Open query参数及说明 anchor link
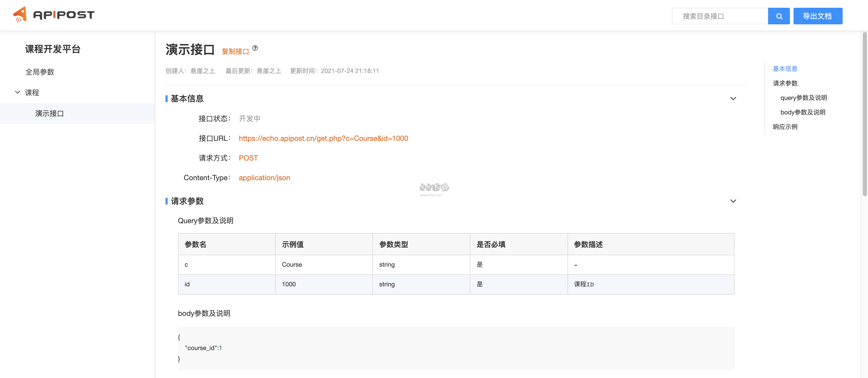 pos(804,98)
